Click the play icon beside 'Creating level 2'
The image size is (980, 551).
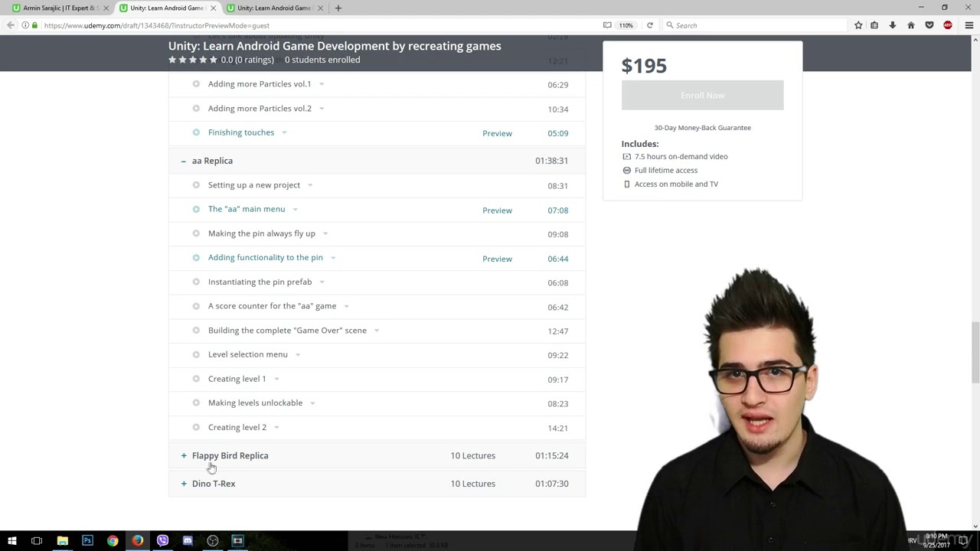coord(196,427)
